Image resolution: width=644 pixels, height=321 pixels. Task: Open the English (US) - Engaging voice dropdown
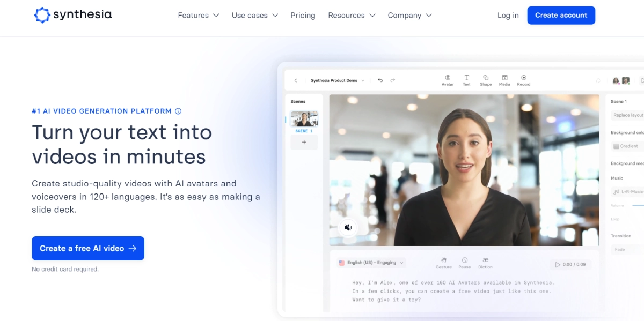371,263
